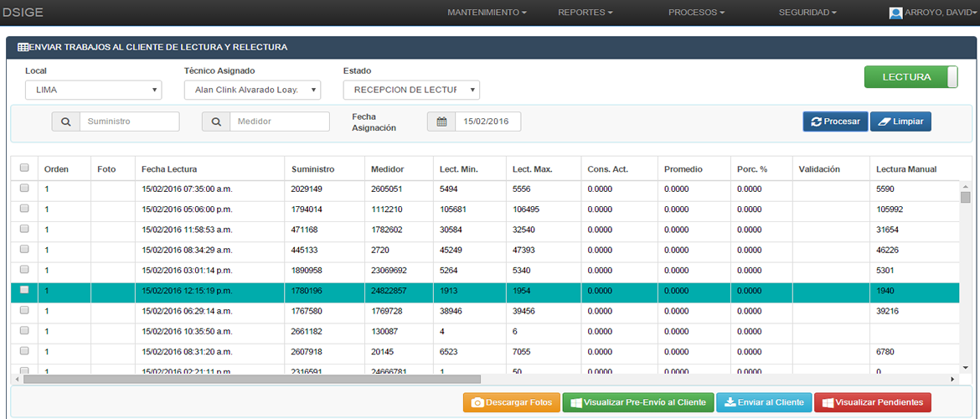The height and width of the screenshot is (419, 980).
Task: Click the table's horizontal scrollbar thumb
Action: point(252,379)
